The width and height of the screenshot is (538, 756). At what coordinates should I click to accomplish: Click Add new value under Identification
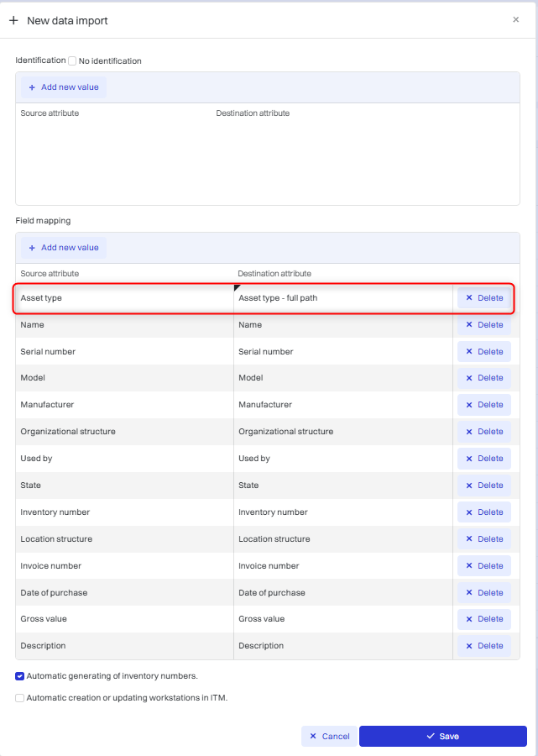64,87
